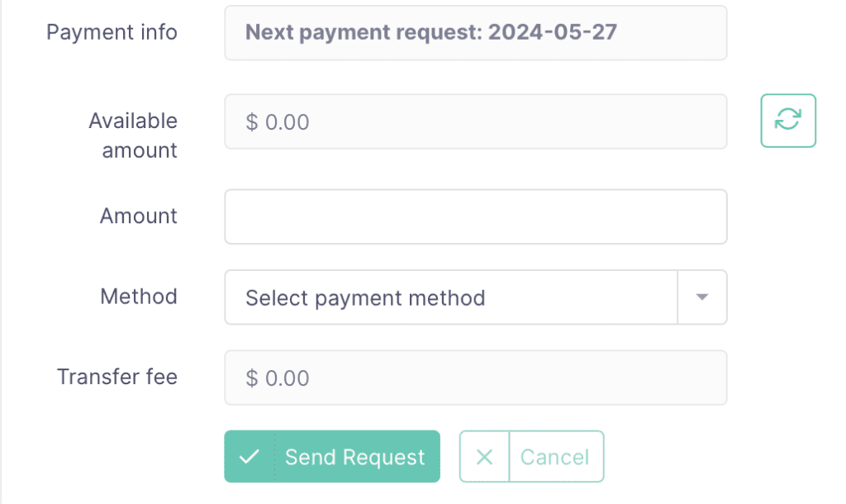Image resolution: width=846 pixels, height=504 pixels.
Task: Click the Transfer fee label
Action: (x=117, y=377)
